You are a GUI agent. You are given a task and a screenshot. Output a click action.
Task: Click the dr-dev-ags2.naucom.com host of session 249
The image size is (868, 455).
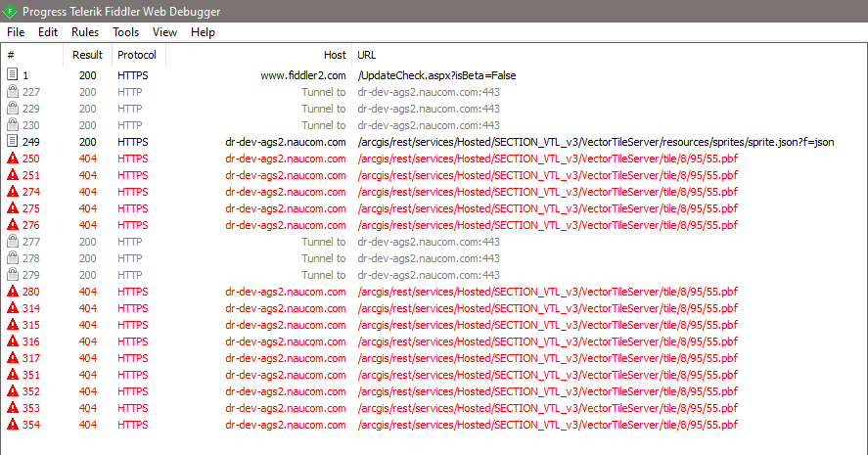(286, 142)
